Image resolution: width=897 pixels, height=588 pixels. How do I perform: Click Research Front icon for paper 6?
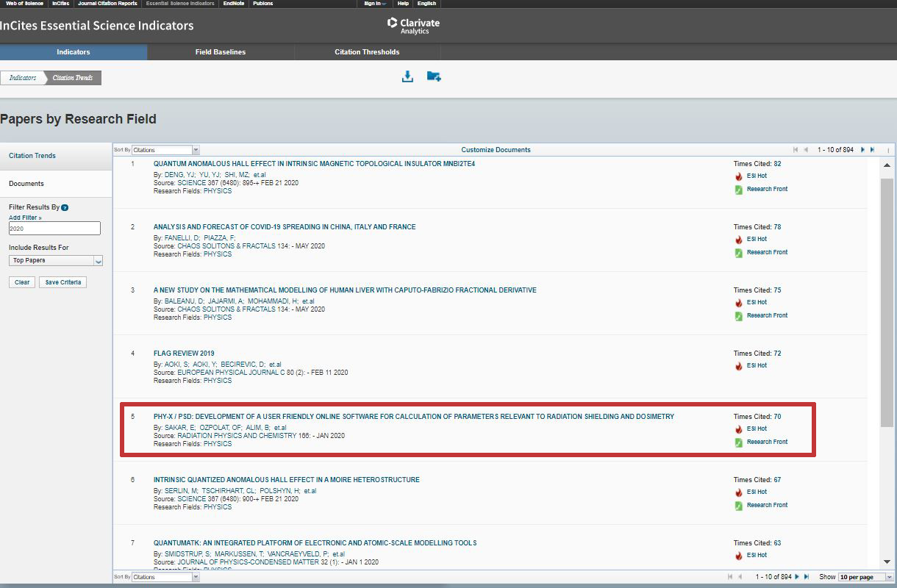[739, 506]
